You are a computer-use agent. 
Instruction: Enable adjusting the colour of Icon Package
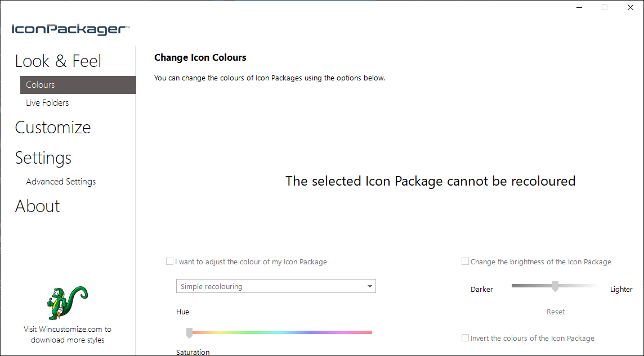point(170,262)
